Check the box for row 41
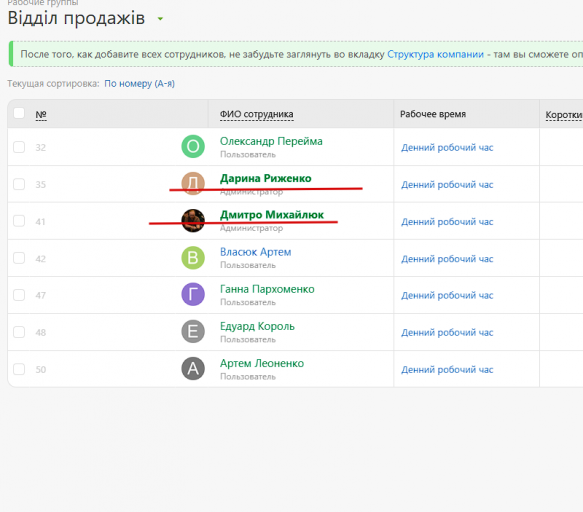Screen dimensions: 583x512 [19, 221]
